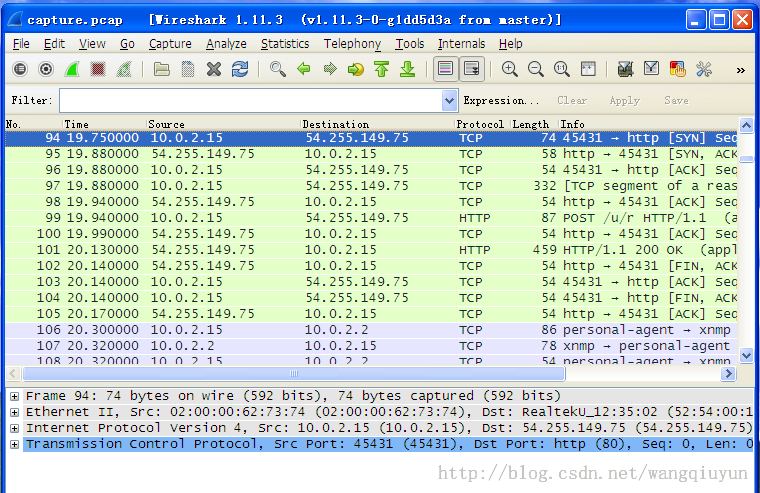
Task: Open a capture file folder icon
Action: pos(161,69)
